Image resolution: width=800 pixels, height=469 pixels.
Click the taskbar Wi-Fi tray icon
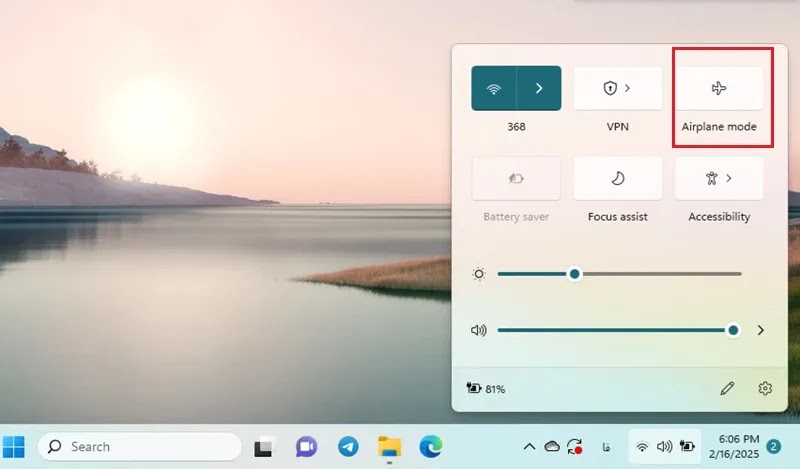point(642,447)
